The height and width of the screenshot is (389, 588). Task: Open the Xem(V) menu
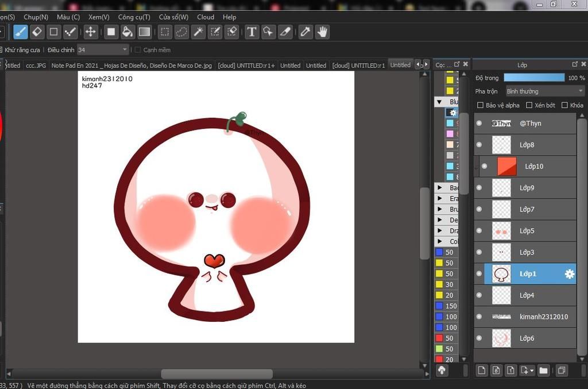[x=99, y=17]
